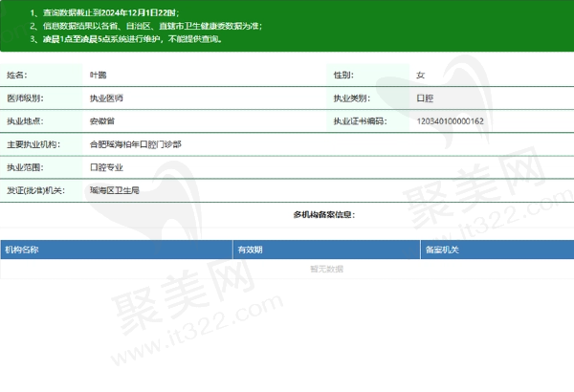
Task: Click the 安徽省 practice location value
Action: [102, 121]
